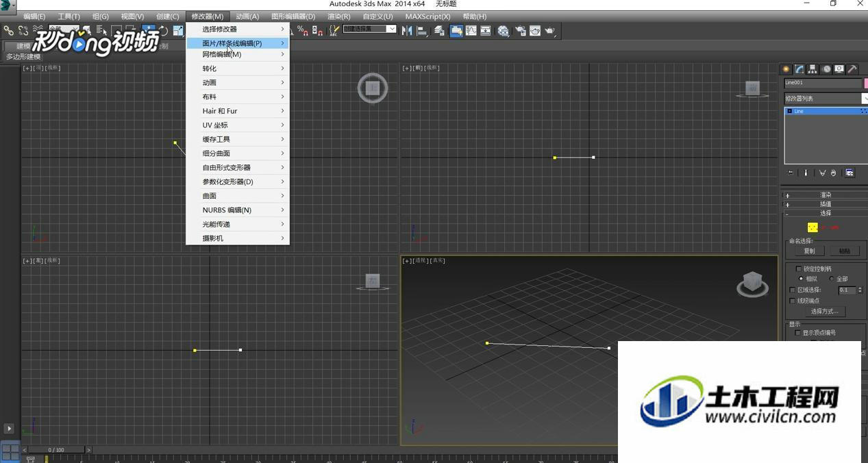Open the Layer Manager
Image resolution: width=868 pixels, height=463 pixels.
pos(440,30)
